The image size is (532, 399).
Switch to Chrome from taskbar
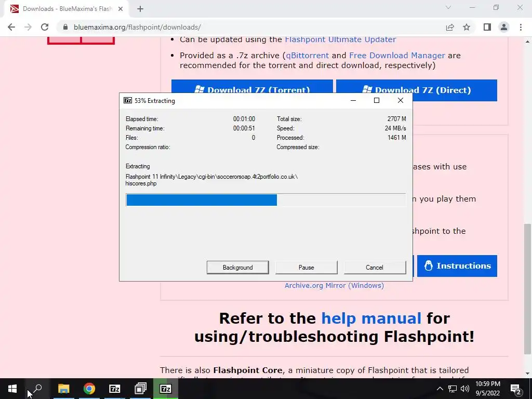[x=89, y=389]
